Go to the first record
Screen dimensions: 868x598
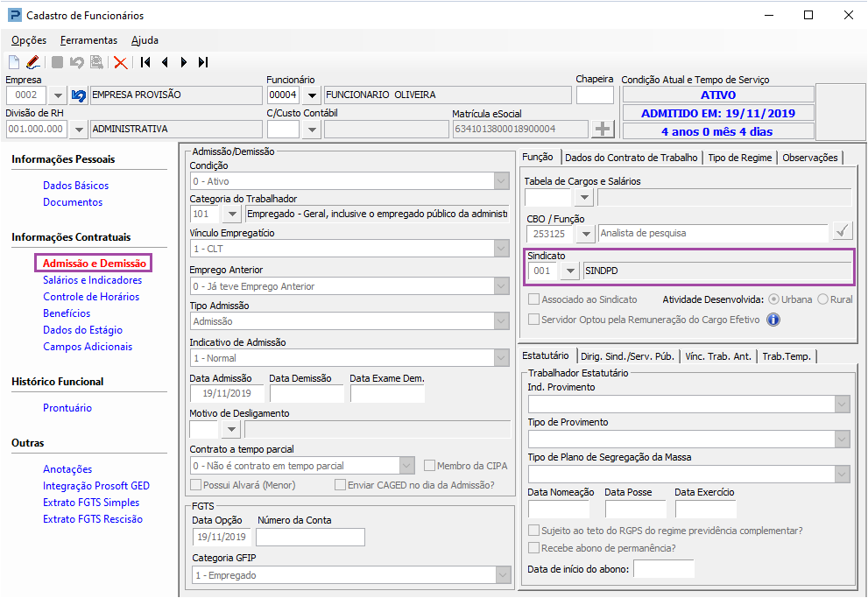click(145, 62)
